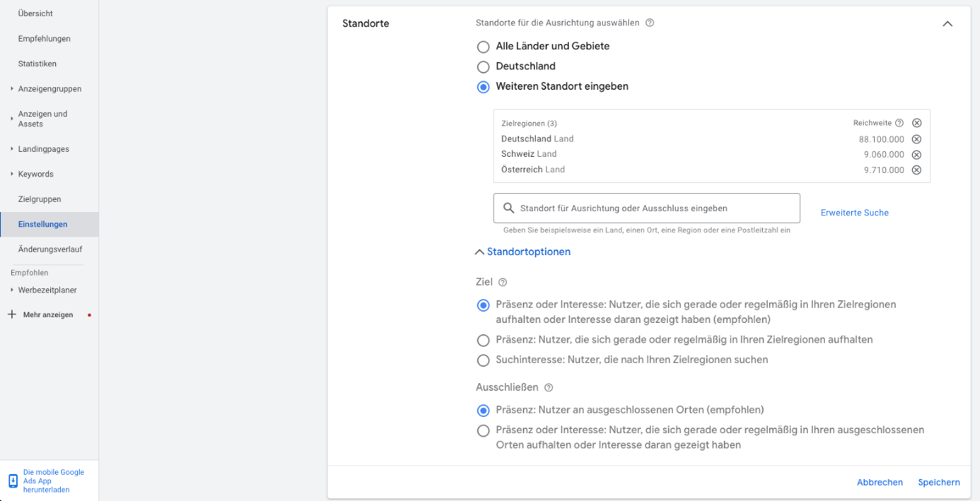Clear all Zielregionen via header X icon

click(x=916, y=123)
